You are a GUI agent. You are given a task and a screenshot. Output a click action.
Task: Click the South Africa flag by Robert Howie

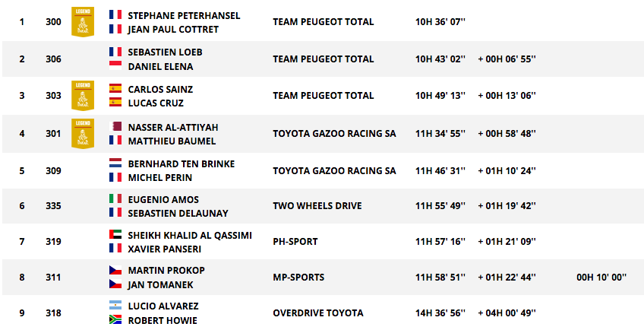[x=115, y=320]
